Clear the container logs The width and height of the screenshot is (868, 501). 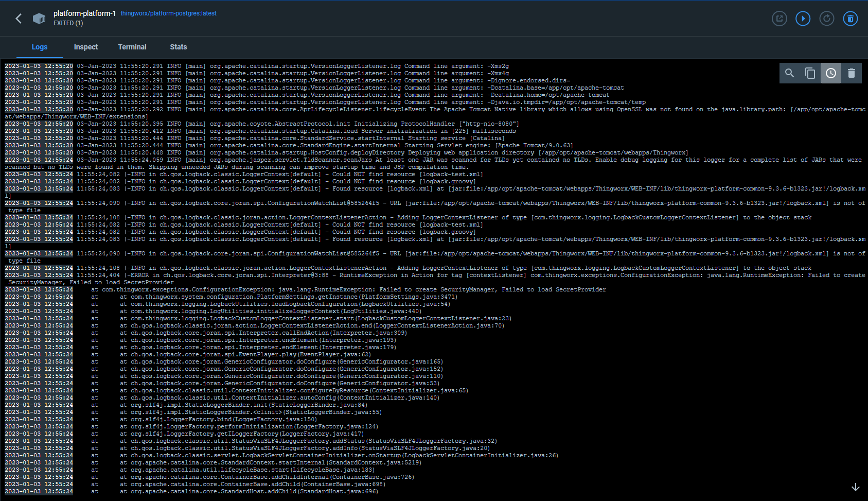[x=852, y=73]
